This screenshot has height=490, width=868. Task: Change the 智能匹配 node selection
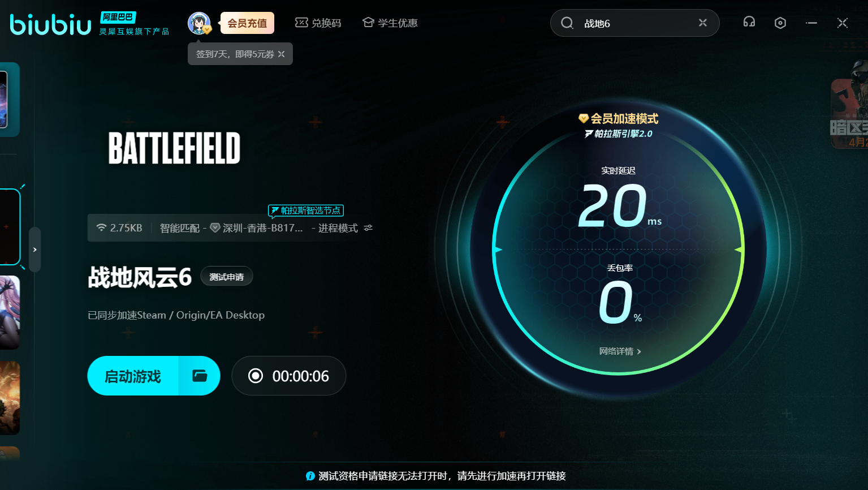pyautogui.click(x=180, y=228)
